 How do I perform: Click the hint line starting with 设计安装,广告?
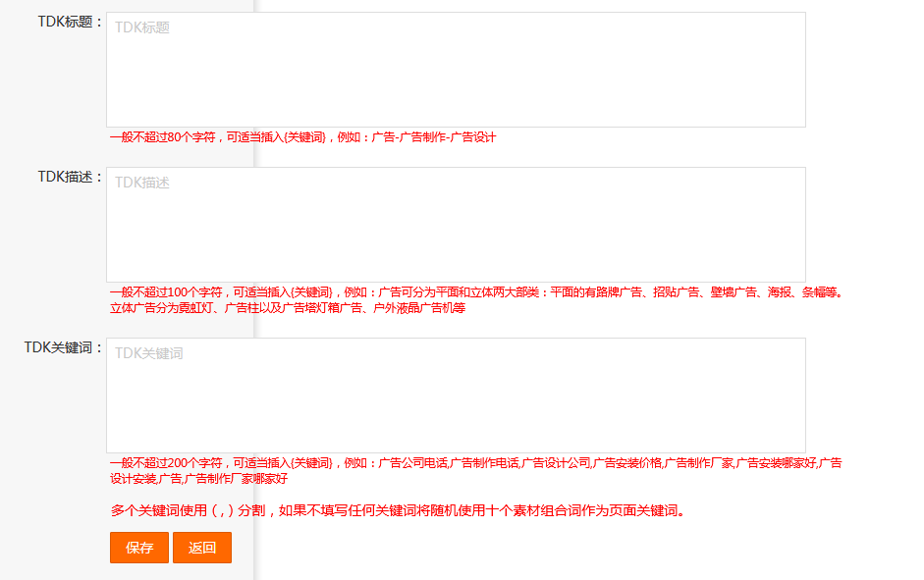tap(198, 479)
